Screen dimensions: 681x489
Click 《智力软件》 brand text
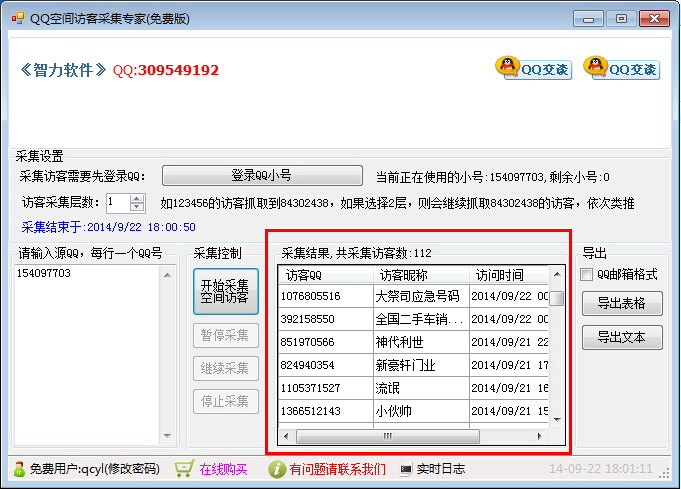coord(63,70)
